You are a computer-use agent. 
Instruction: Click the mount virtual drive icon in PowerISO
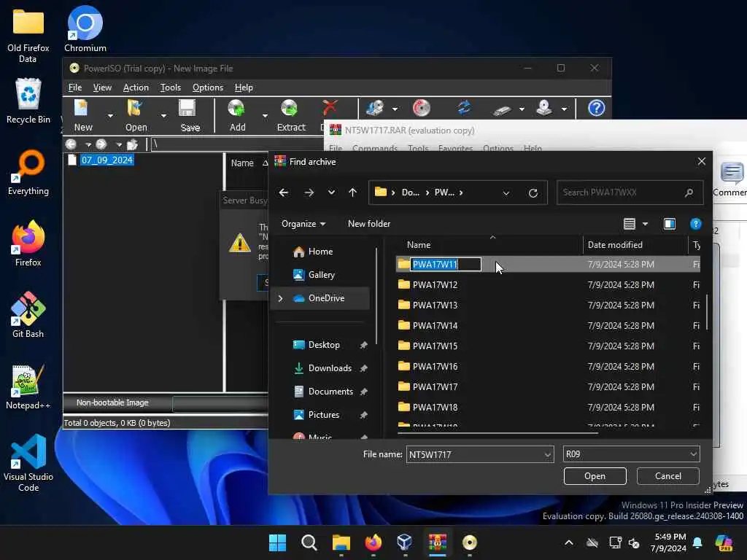tap(543, 108)
